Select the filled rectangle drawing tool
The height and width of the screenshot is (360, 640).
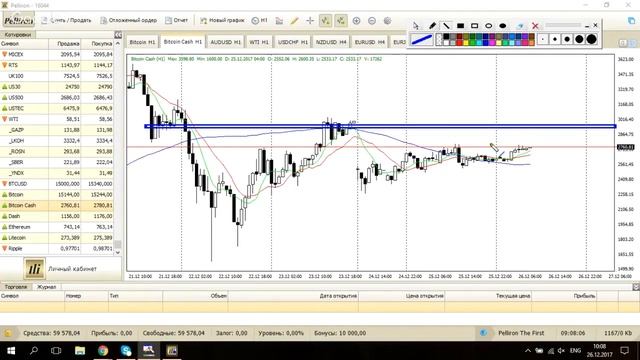click(460, 26)
